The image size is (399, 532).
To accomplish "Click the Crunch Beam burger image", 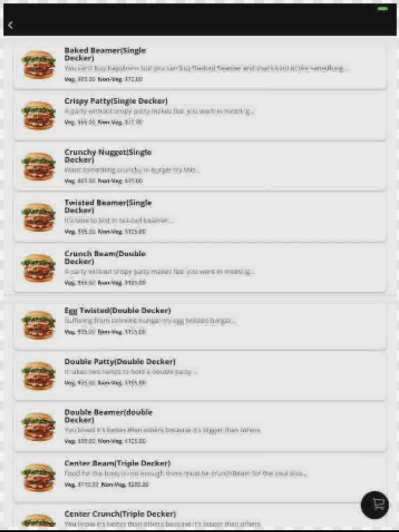I will point(38,268).
